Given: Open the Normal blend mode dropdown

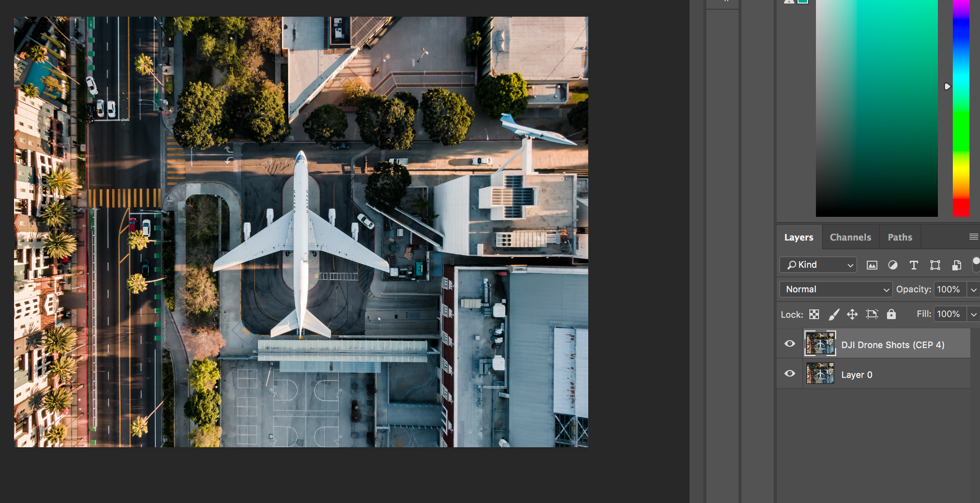Looking at the screenshot, I should pyautogui.click(x=836, y=289).
